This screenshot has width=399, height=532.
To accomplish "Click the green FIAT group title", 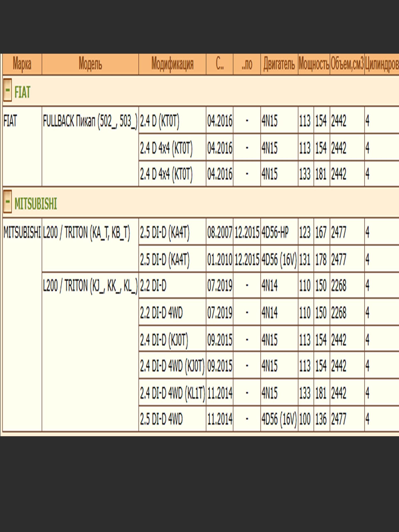I will coord(22,92).
